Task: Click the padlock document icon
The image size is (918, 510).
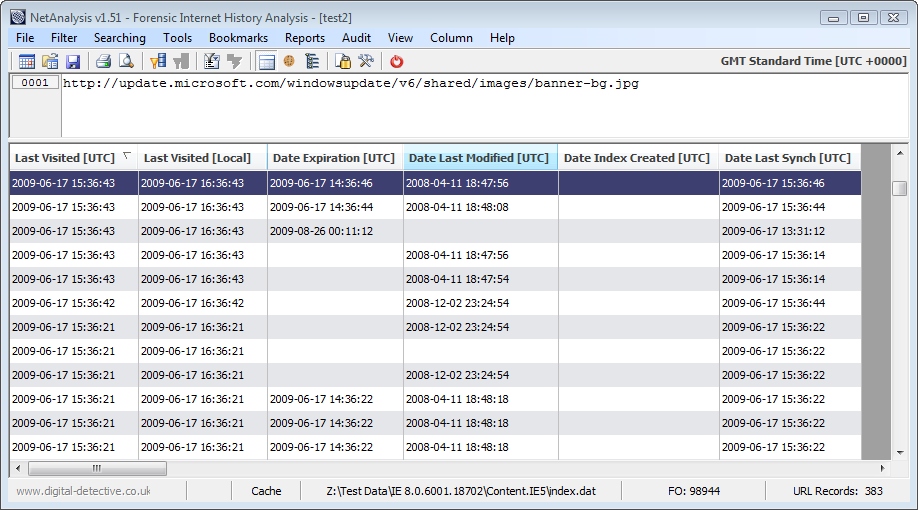Action: (342, 61)
